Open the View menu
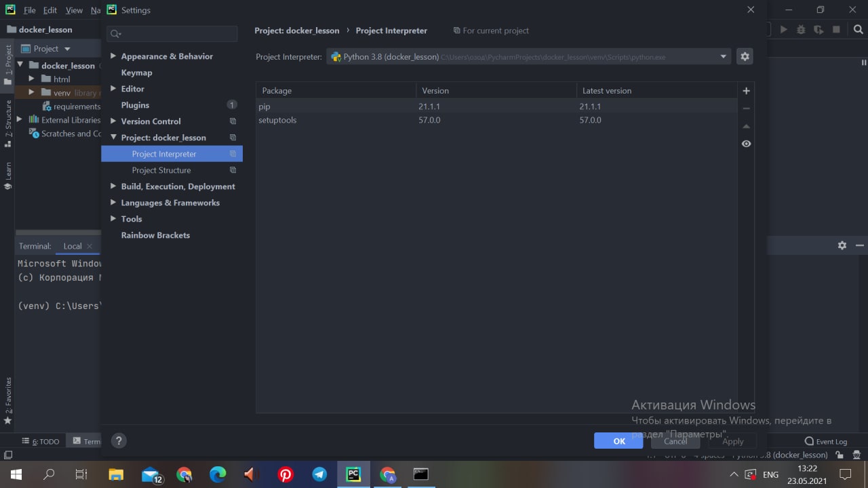Image resolution: width=868 pixels, height=488 pixels. 74,10
